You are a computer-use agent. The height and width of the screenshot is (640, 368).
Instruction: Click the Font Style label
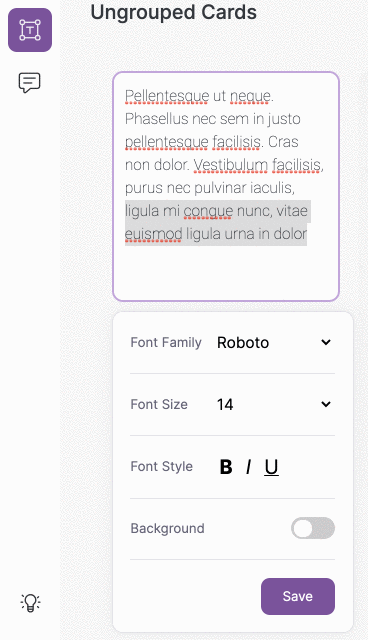click(x=162, y=467)
